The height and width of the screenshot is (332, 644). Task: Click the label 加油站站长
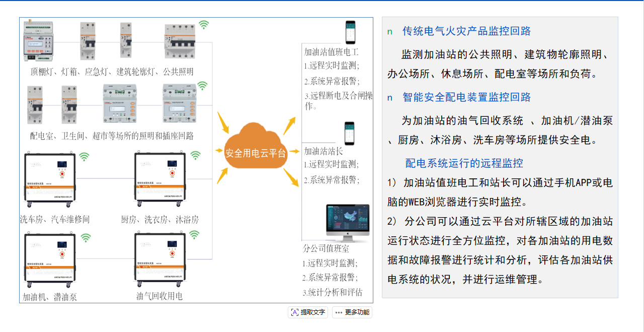tap(324, 151)
